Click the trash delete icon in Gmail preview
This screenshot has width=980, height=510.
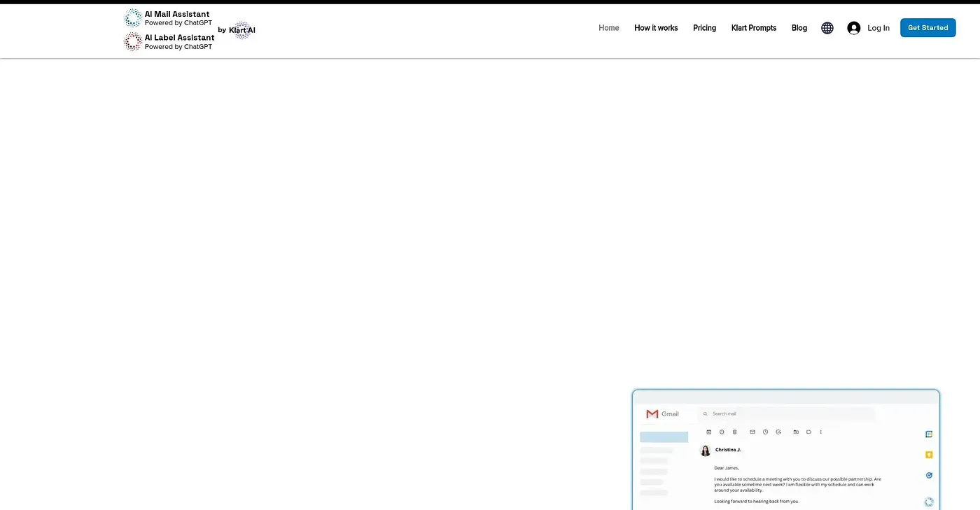click(x=734, y=432)
